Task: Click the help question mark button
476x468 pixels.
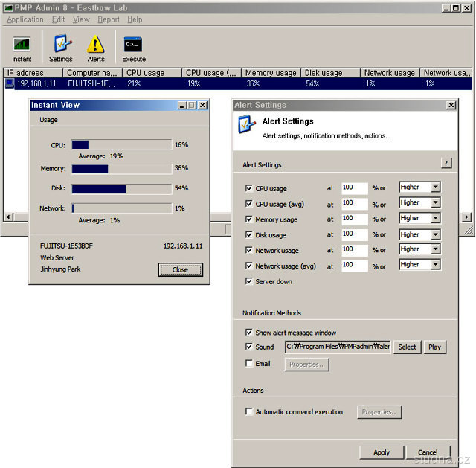Action: [446, 163]
